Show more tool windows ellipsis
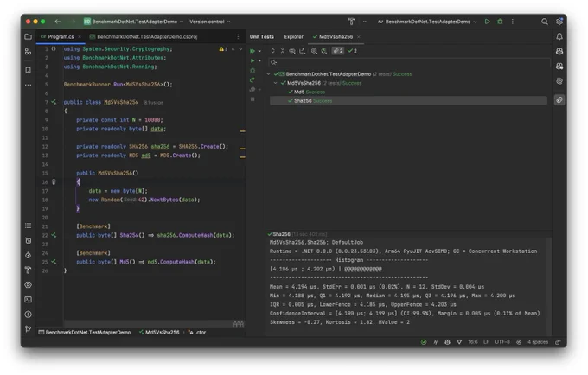The height and width of the screenshot is (375, 588). (29, 85)
